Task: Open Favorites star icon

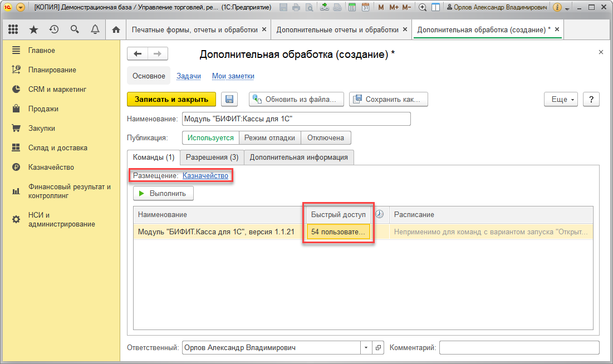Action: coord(33,29)
